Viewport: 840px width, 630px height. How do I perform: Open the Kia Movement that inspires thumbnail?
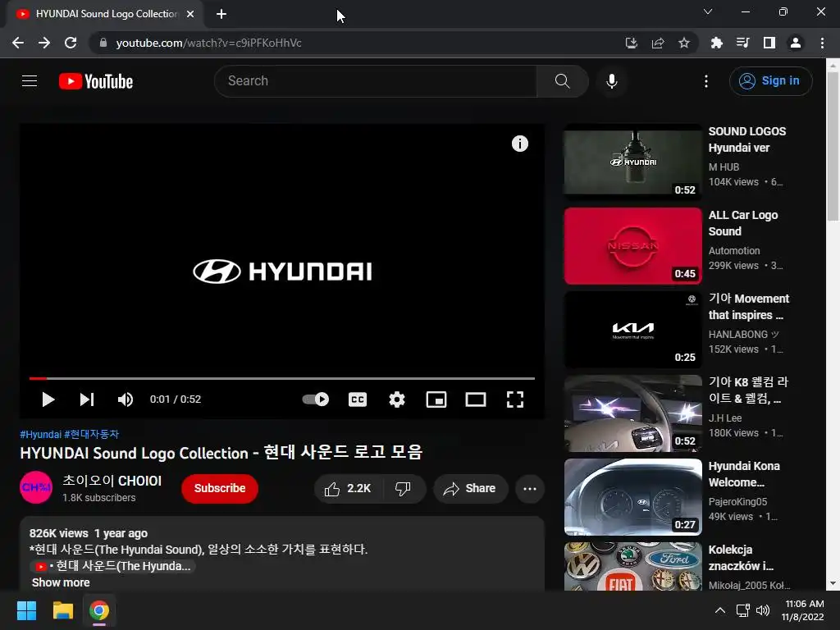[x=632, y=330]
